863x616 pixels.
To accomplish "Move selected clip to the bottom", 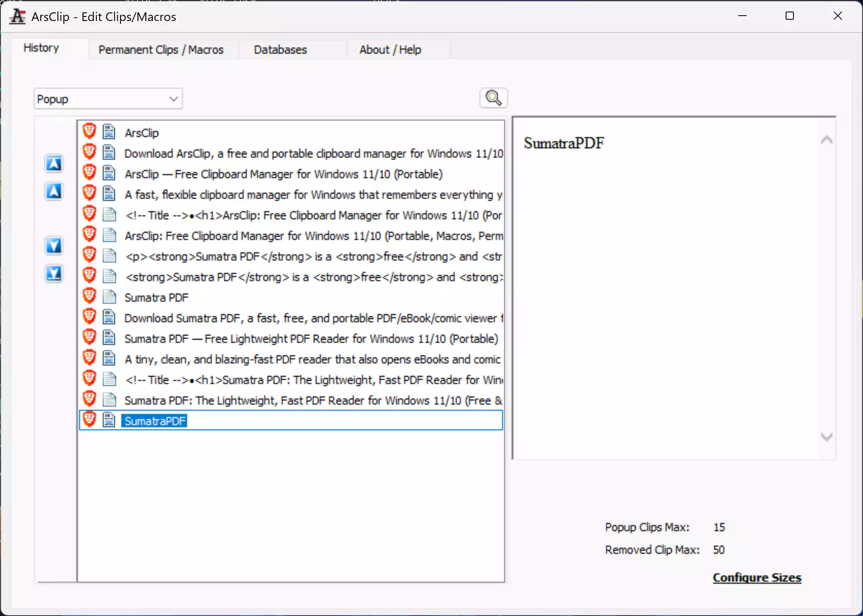I will tap(54, 274).
